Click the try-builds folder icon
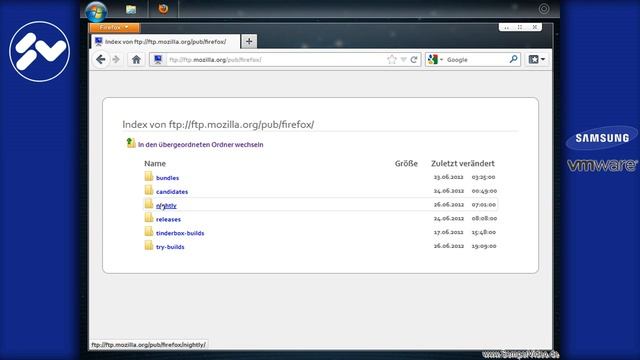Viewport: 640px width, 360px height. pos(149,245)
